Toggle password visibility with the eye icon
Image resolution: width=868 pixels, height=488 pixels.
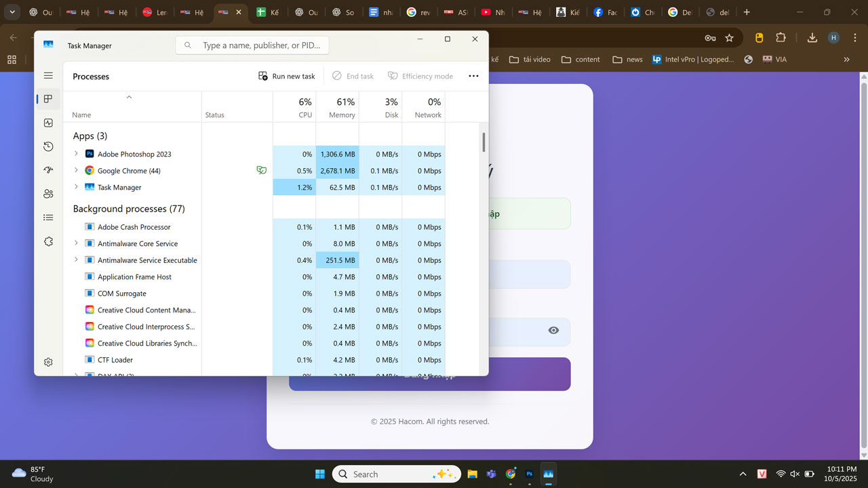point(553,331)
